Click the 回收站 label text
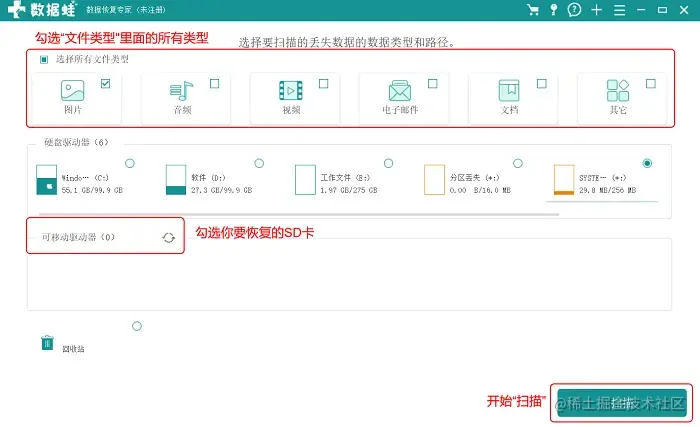 tap(73, 349)
